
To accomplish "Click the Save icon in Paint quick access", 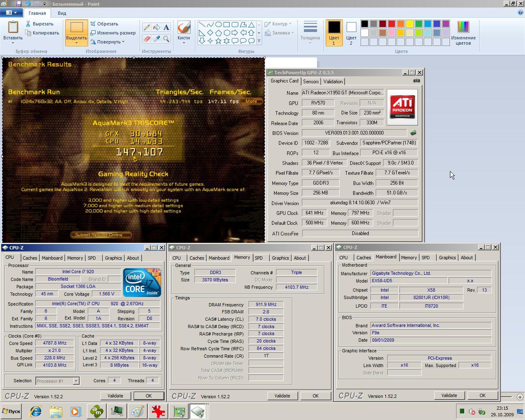I will pyautogui.click(x=18, y=4).
